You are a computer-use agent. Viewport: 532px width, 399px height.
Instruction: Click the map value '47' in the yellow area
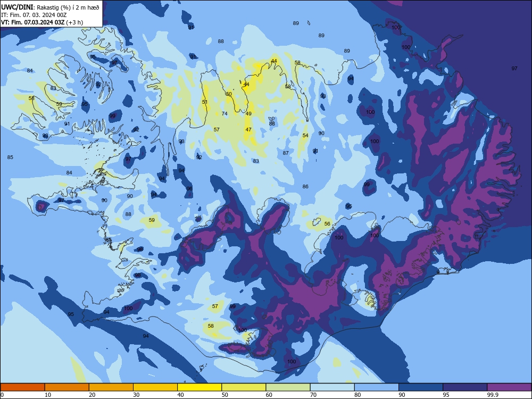pos(248,130)
